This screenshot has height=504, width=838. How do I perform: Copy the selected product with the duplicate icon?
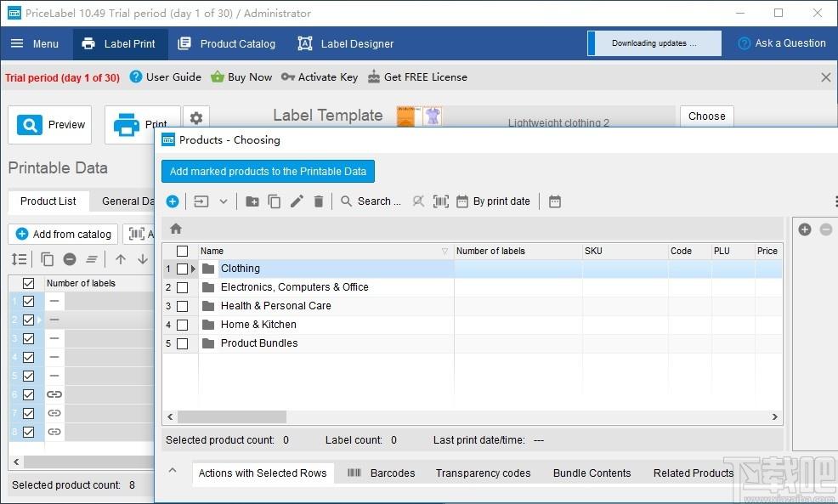point(275,201)
